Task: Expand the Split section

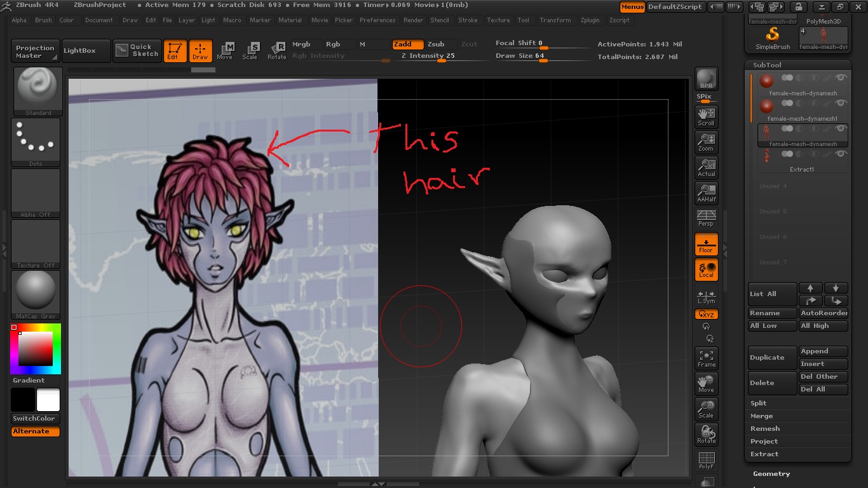Action: 759,403
